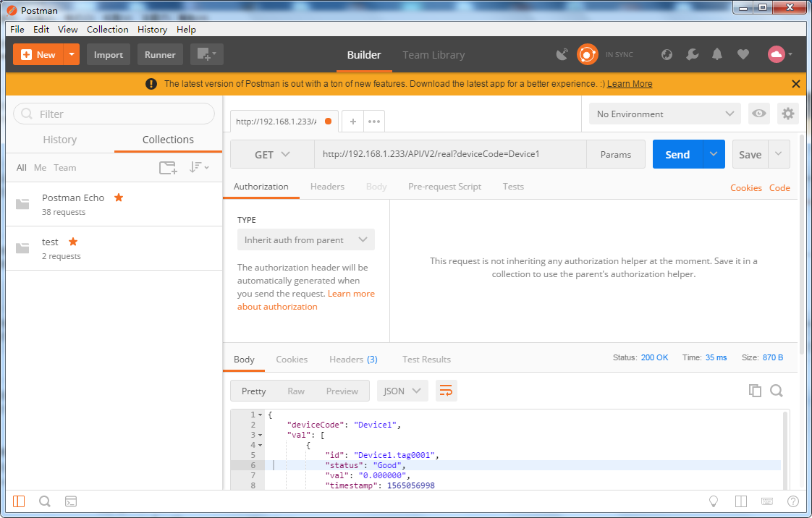
Task: Open the collections sort icon
Action: (198, 167)
